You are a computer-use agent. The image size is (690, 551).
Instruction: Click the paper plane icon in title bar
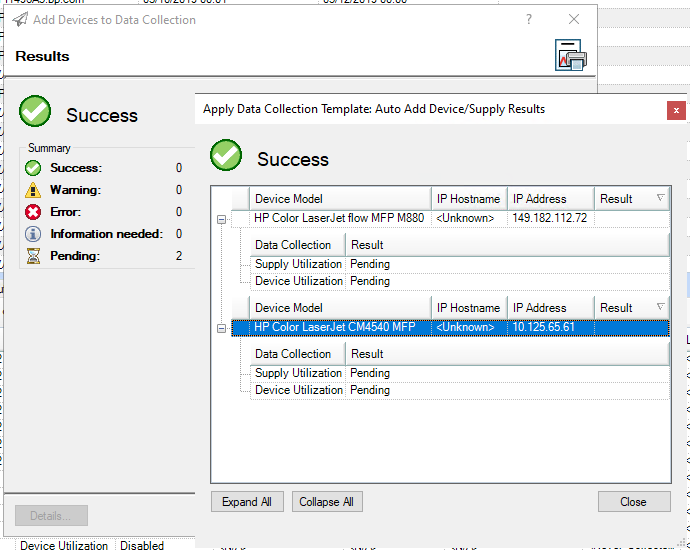[x=20, y=19]
